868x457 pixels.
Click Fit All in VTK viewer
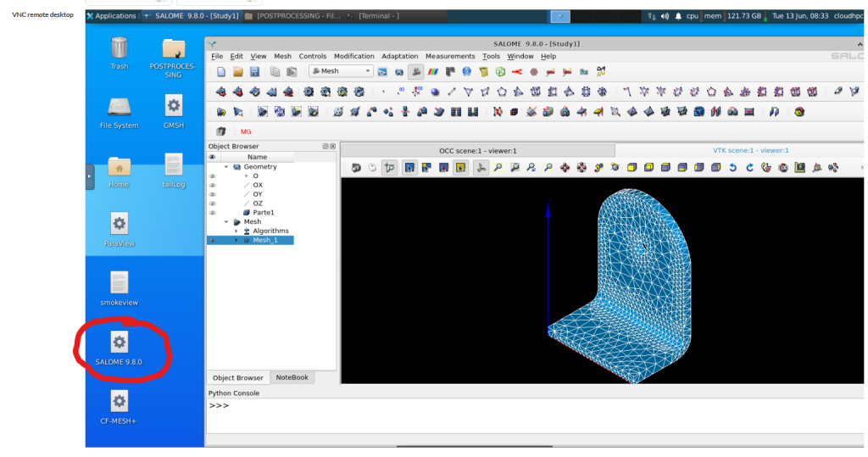[x=498, y=167]
